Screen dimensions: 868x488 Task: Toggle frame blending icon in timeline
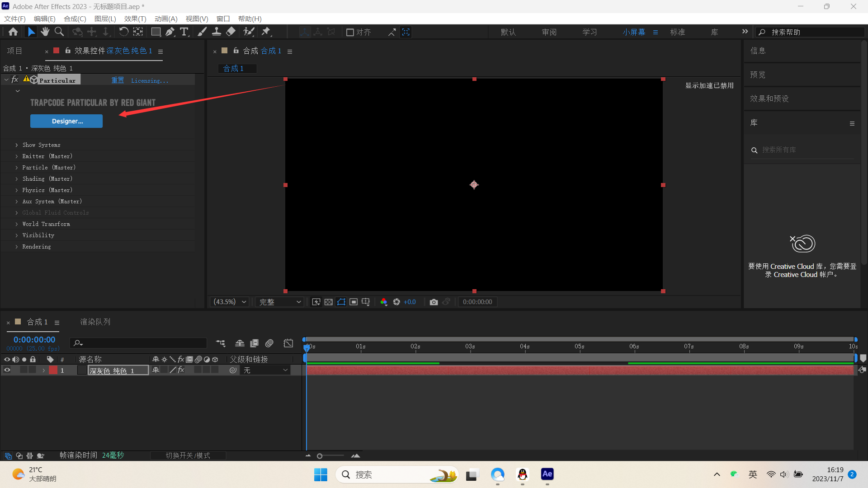click(255, 343)
